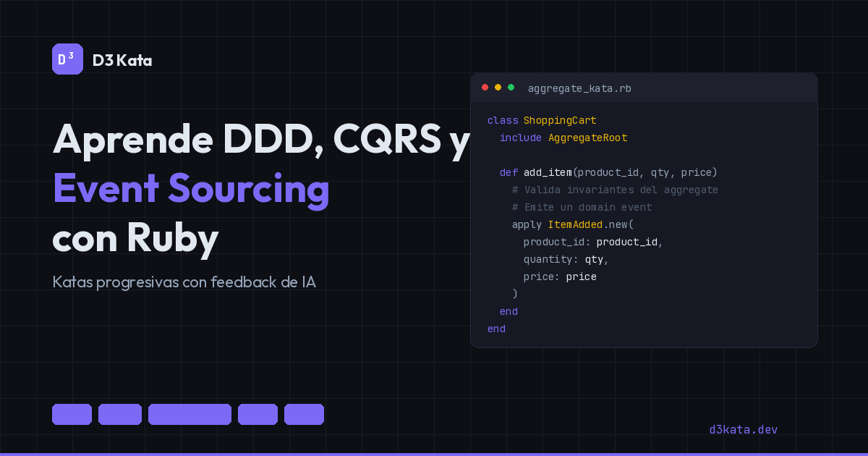This screenshot has height=456, width=868.
Task: Click the D3 Kata brand name
Action: click(122, 60)
